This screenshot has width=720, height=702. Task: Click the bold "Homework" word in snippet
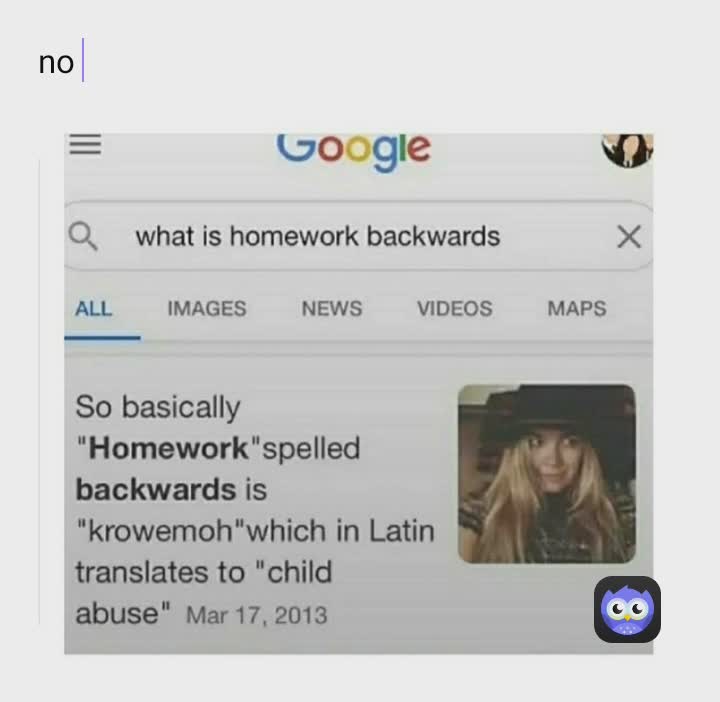pyautogui.click(x=169, y=448)
